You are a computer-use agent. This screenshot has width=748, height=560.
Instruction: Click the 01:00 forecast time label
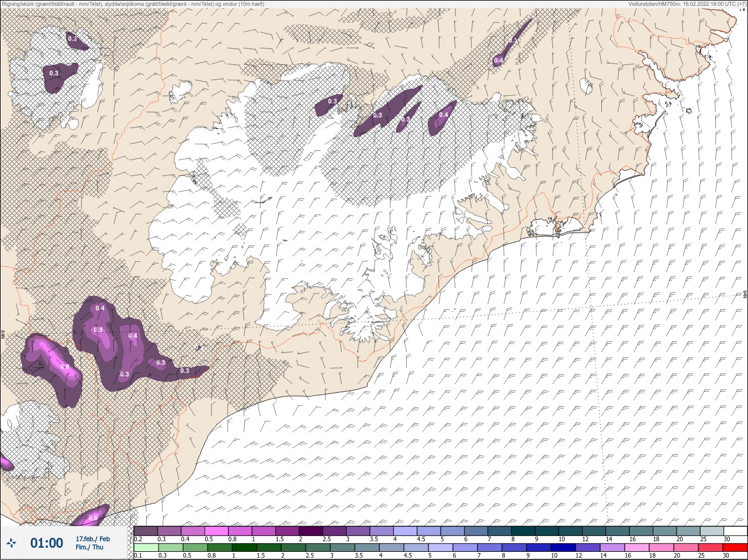pyautogui.click(x=47, y=543)
